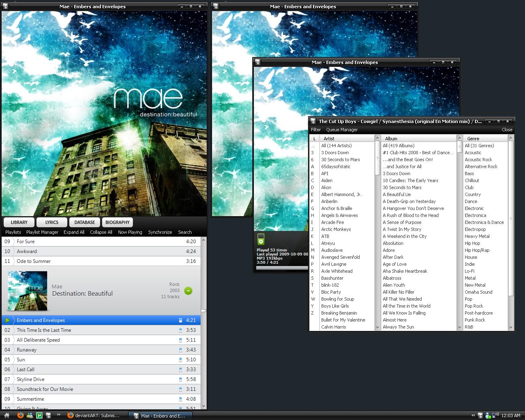This screenshot has height=420, width=525.
Task: Open the Filter menu in the filter window
Action: (x=316, y=130)
